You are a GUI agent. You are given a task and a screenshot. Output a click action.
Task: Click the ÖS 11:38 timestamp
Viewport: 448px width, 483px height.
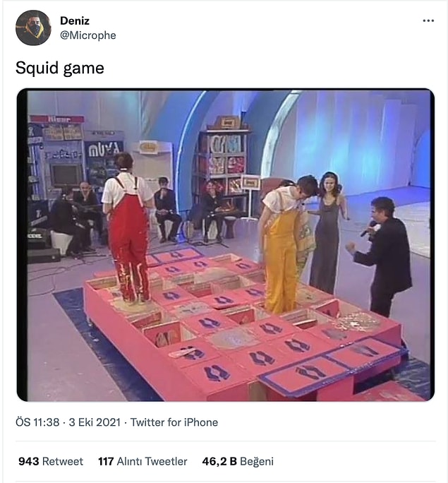[37, 422]
